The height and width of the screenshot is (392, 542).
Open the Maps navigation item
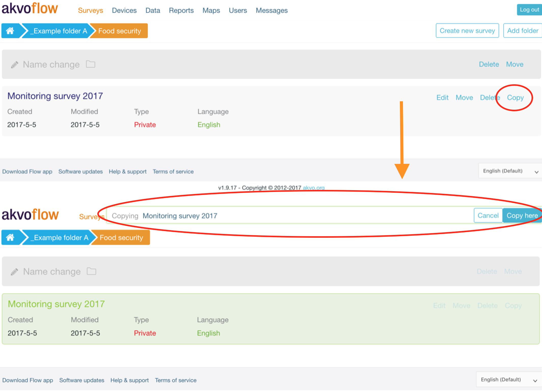211,10
